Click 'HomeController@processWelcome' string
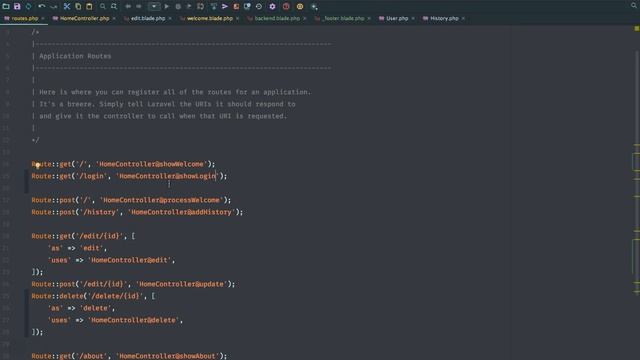The width and height of the screenshot is (640, 360). click(162, 200)
